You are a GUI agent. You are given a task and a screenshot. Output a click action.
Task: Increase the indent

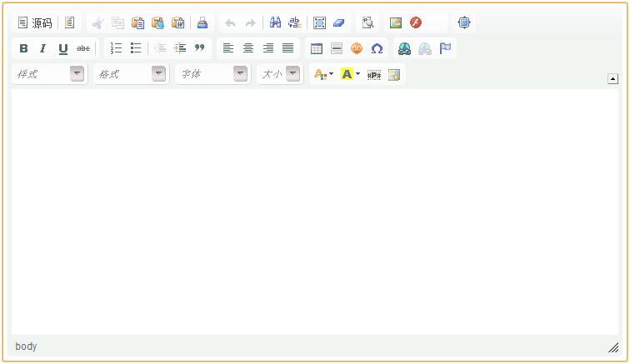click(180, 48)
